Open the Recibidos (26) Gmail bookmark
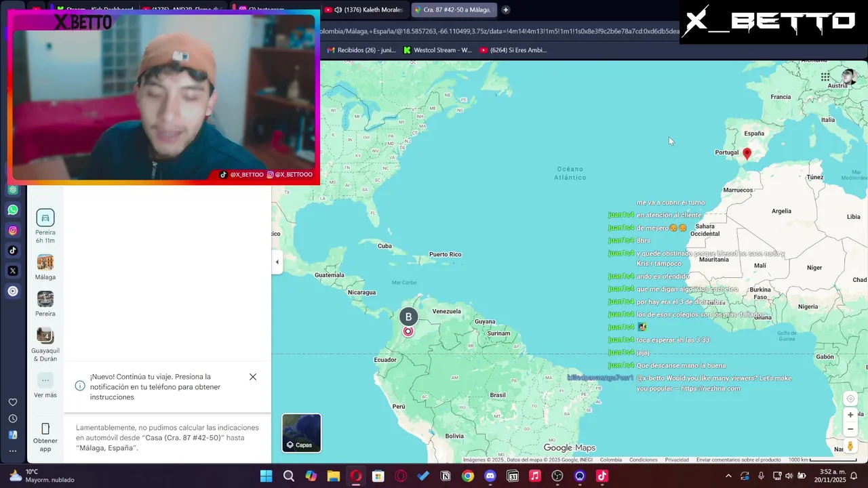Viewport: 868px width, 488px height. coord(361,50)
